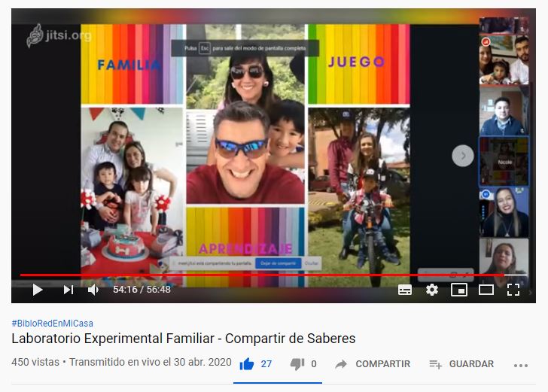This screenshot has width=548, height=392.
Task: Open the player settings gear
Action: tap(432, 290)
